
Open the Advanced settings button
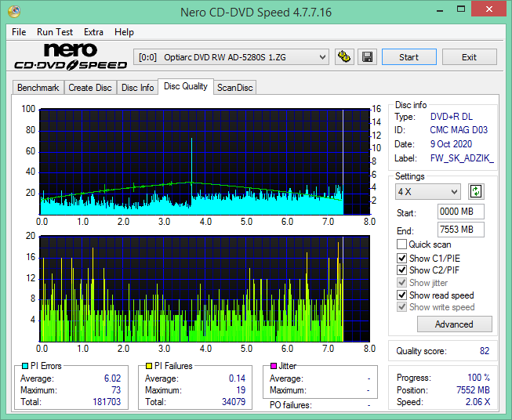[455, 324]
